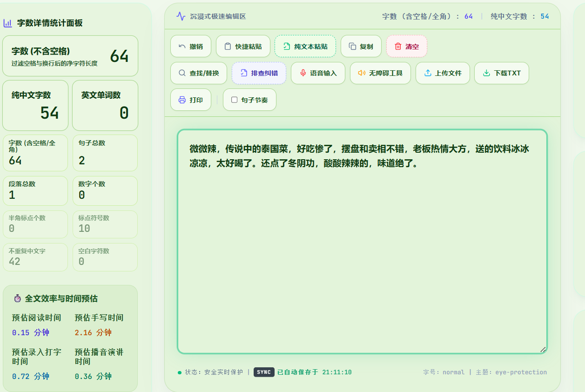Screen dimensions: 585x392
Task: Click the 预估手写时间 value 2.16 分钟
Action: (x=93, y=332)
